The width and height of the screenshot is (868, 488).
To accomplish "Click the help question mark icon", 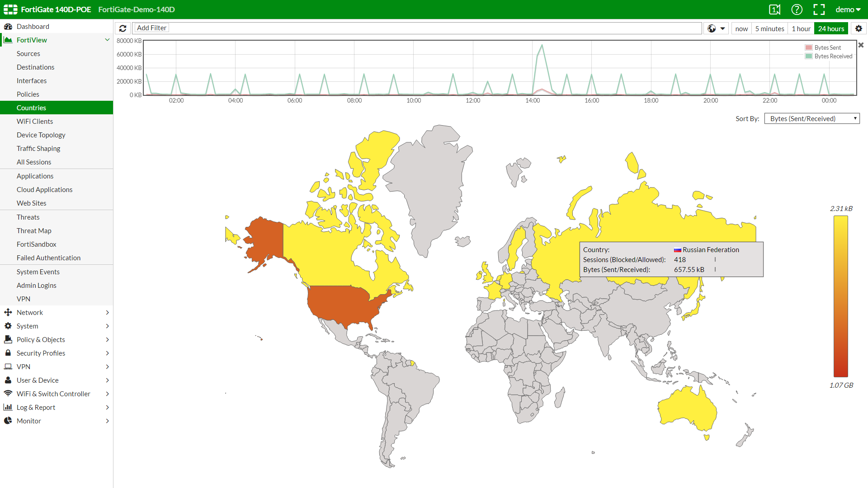I will (797, 9).
